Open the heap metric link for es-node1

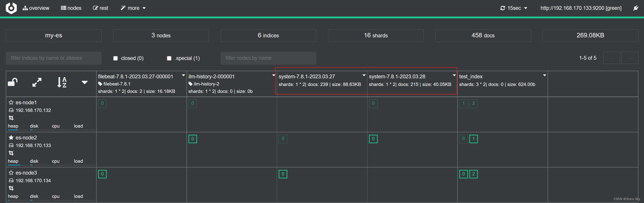point(13,126)
